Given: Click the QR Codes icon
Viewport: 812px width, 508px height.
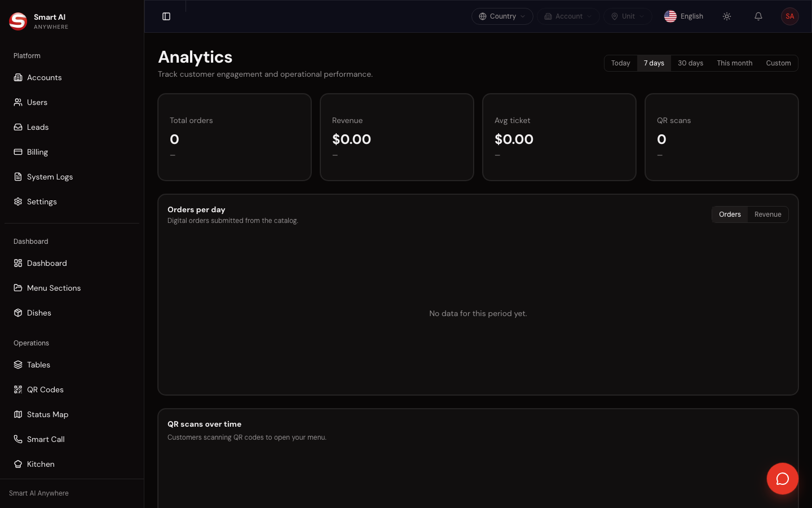Looking at the screenshot, I should [18, 389].
